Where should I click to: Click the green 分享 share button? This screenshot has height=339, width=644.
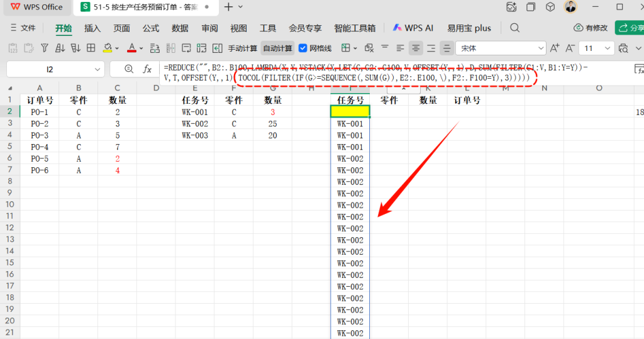(630, 28)
